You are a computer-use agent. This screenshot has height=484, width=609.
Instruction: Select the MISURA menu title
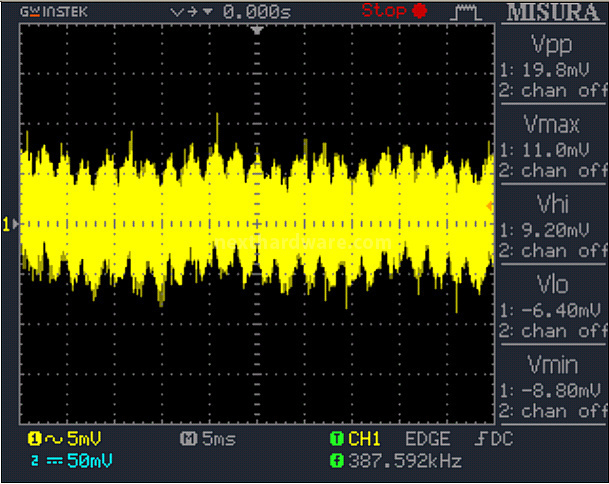[x=553, y=12]
